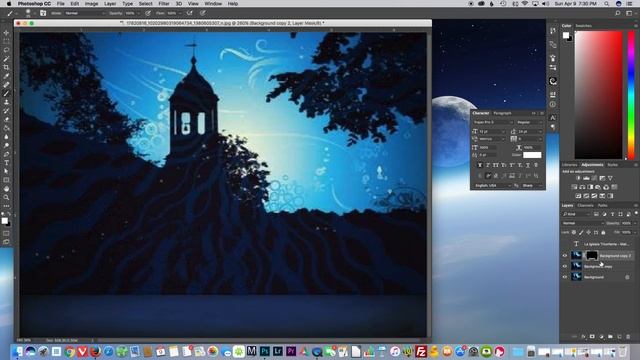
Task: Switch to the Swatches tab
Action: tap(583, 26)
